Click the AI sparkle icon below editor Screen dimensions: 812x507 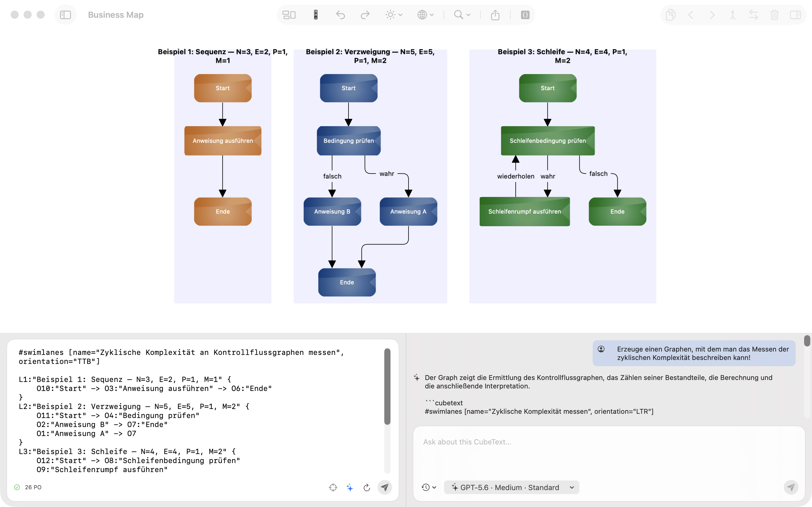click(x=350, y=487)
